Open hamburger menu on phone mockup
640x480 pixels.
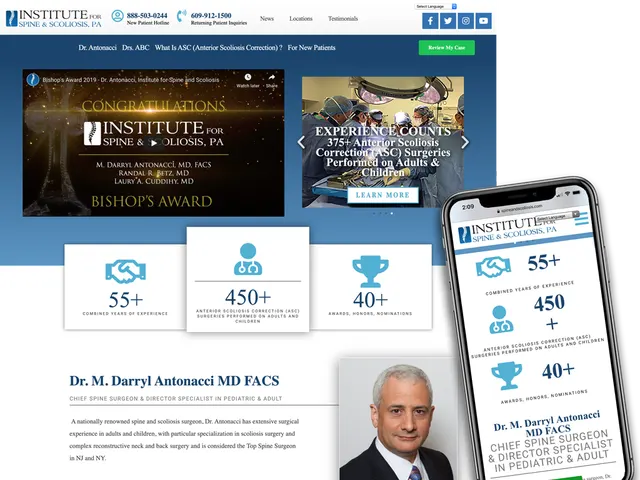581,219
